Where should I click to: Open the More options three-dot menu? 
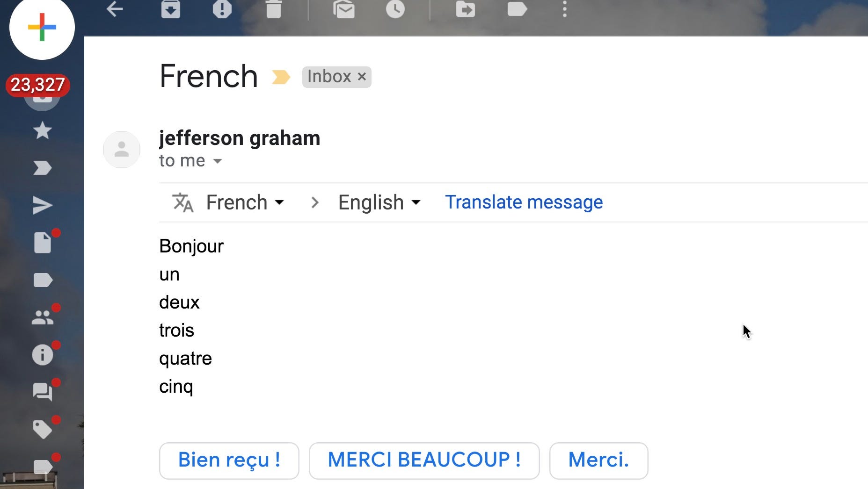click(565, 9)
